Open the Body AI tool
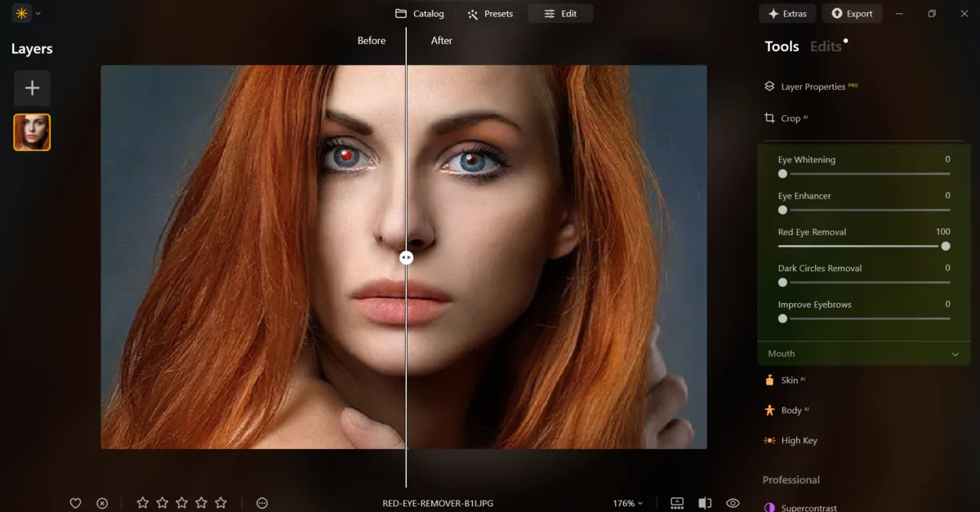Screen dimensions: 980x512 point(791,409)
